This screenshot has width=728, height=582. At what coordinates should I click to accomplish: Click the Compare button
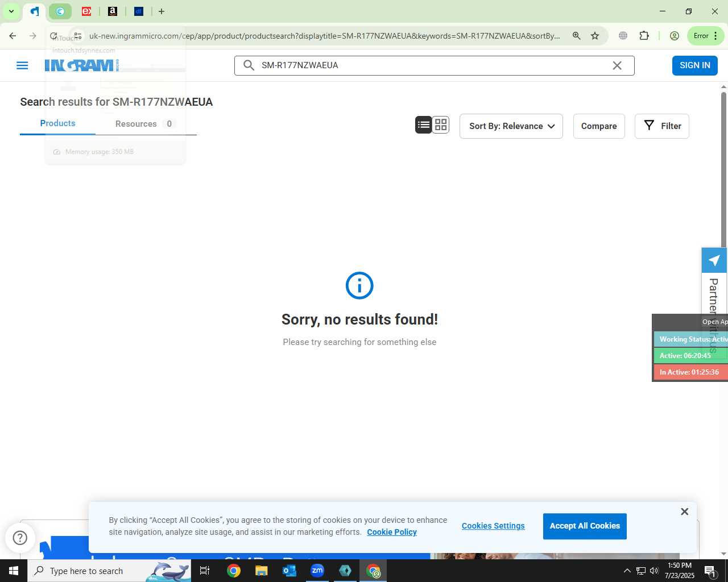click(x=599, y=126)
